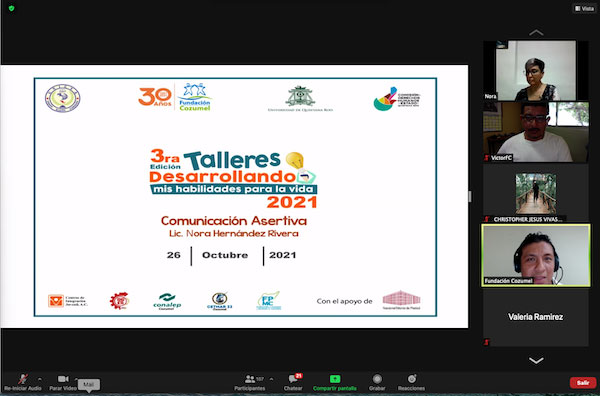600x396 pixels.
Task: Select Christopher Jesus Vivas participant tile
Action: pyautogui.click(x=536, y=193)
